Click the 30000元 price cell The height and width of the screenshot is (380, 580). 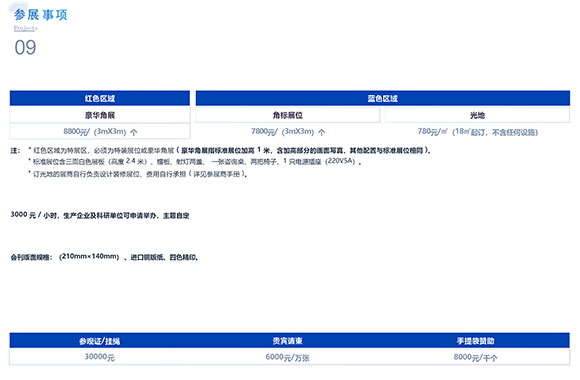point(100,357)
